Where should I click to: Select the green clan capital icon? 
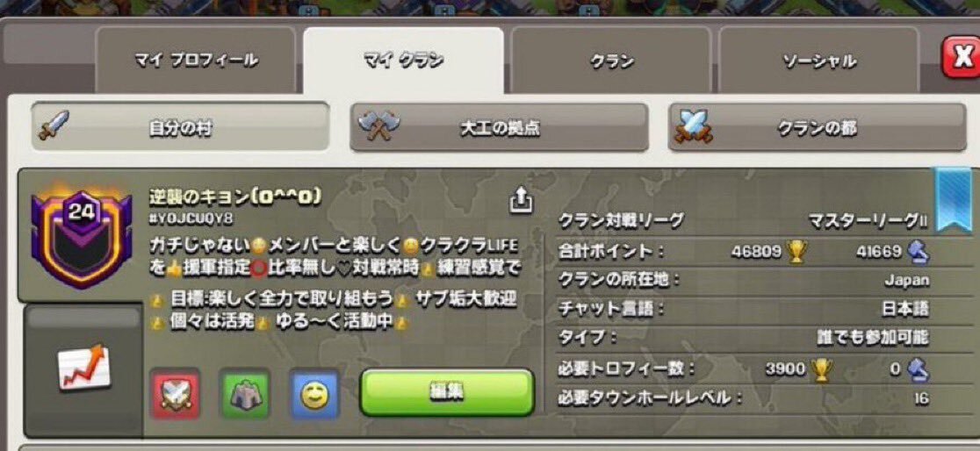[x=244, y=394]
